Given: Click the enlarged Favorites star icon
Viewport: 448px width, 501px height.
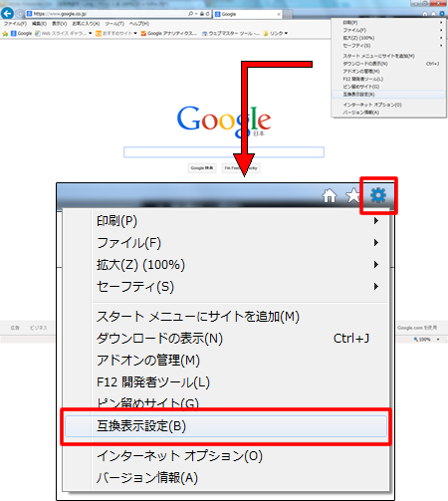Looking at the screenshot, I should click(x=352, y=195).
